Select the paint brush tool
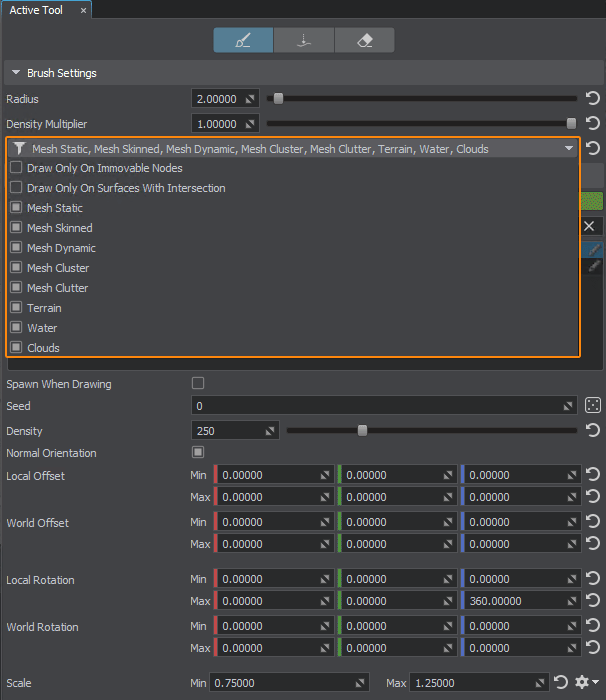606x700 pixels. point(243,40)
